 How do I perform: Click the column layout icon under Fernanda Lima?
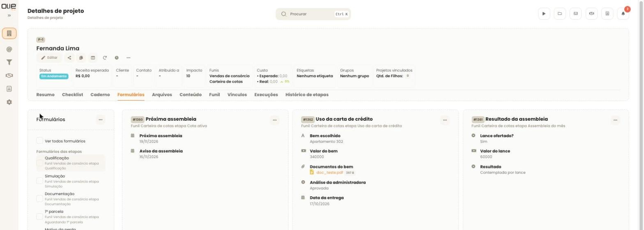click(x=93, y=58)
